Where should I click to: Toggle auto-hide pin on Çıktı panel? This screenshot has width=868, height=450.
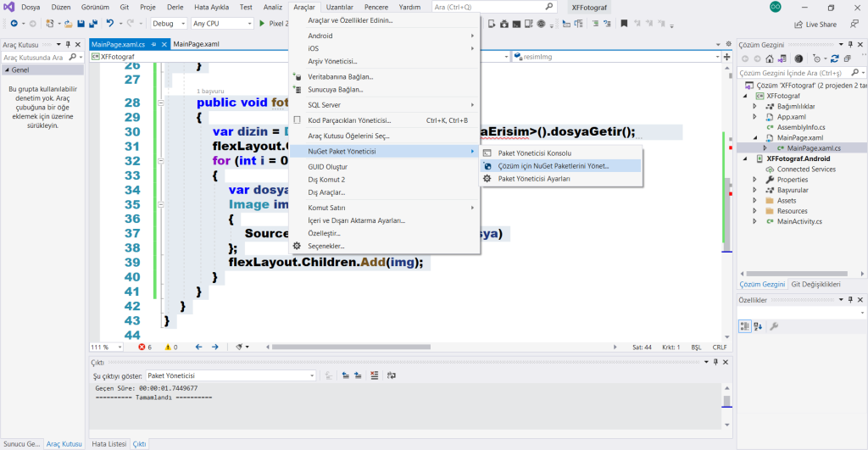pyautogui.click(x=714, y=362)
